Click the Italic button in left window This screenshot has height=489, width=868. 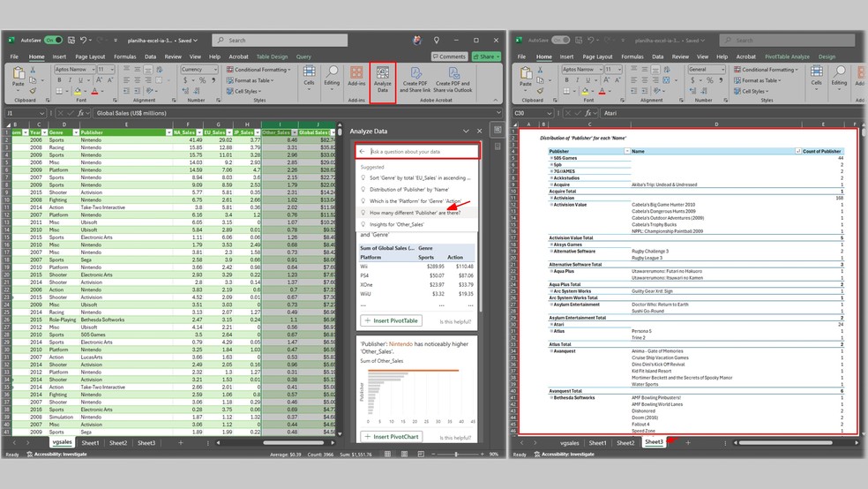click(70, 80)
